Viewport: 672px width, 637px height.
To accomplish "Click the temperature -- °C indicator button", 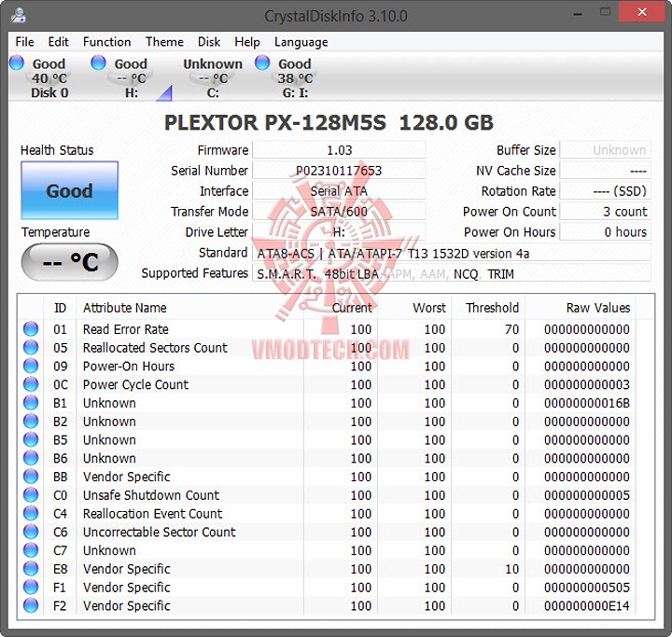I will (x=69, y=262).
